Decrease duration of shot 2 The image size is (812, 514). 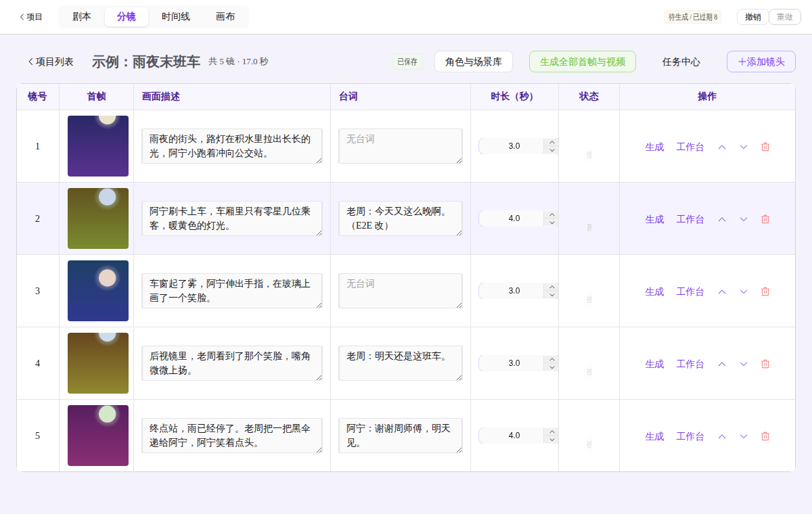pos(552,223)
